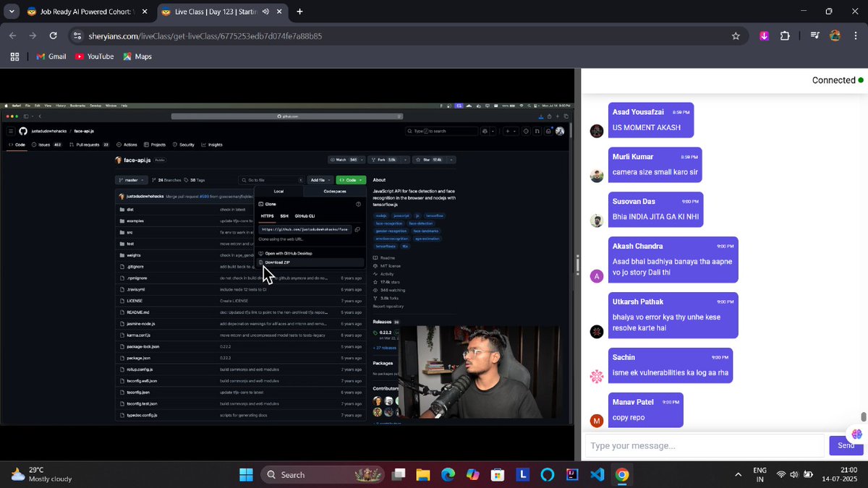The width and height of the screenshot is (868, 488).
Task: Click Asad Yousafzai's chat avatar
Action: pyautogui.click(x=597, y=131)
